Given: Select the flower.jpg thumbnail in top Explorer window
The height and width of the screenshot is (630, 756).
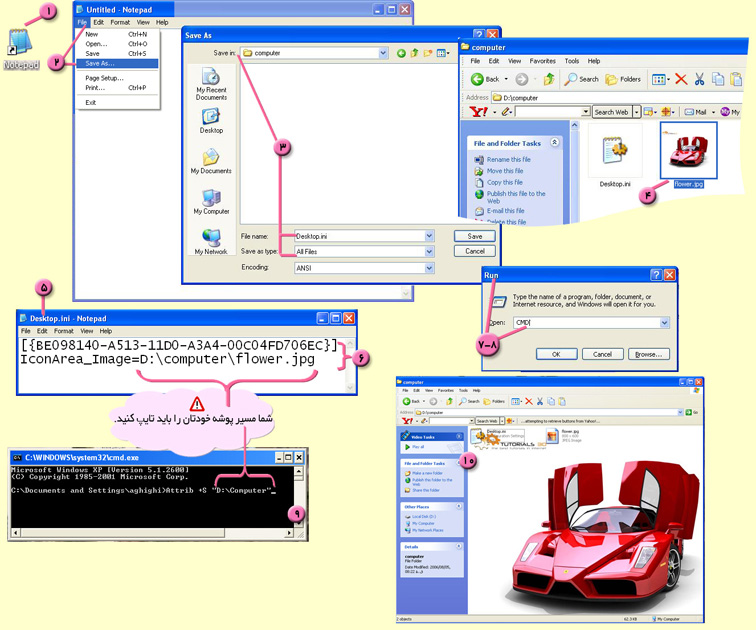Looking at the screenshot, I should point(689,155).
